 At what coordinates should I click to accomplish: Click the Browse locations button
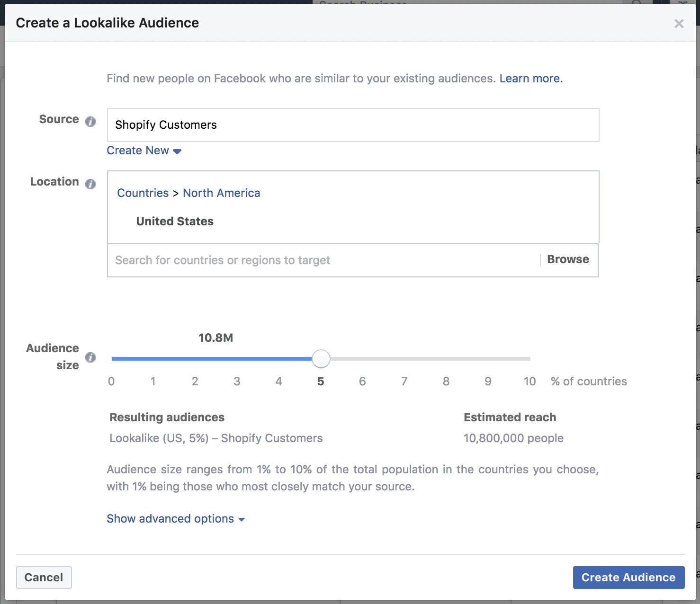point(568,259)
